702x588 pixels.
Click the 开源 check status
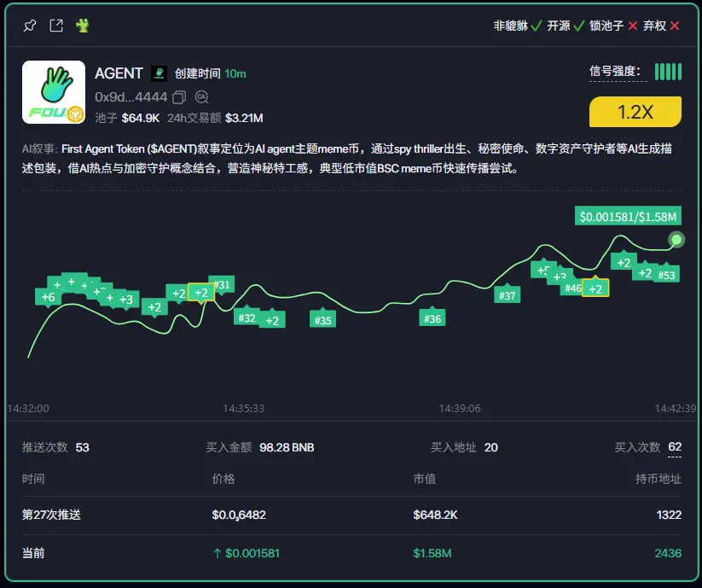[x=566, y=26]
